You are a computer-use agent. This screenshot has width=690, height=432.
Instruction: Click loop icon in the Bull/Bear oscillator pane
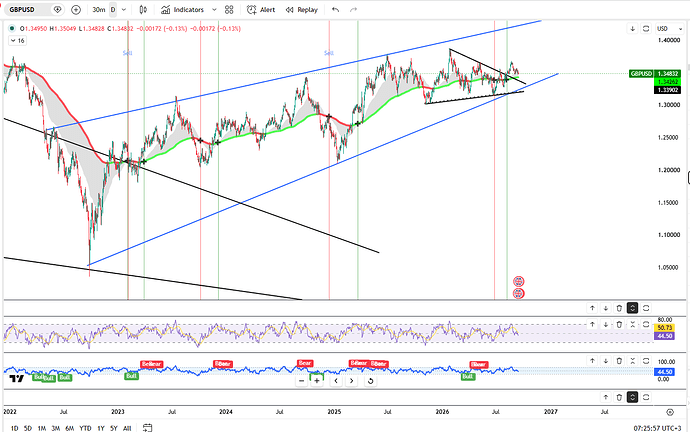[x=646, y=361]
